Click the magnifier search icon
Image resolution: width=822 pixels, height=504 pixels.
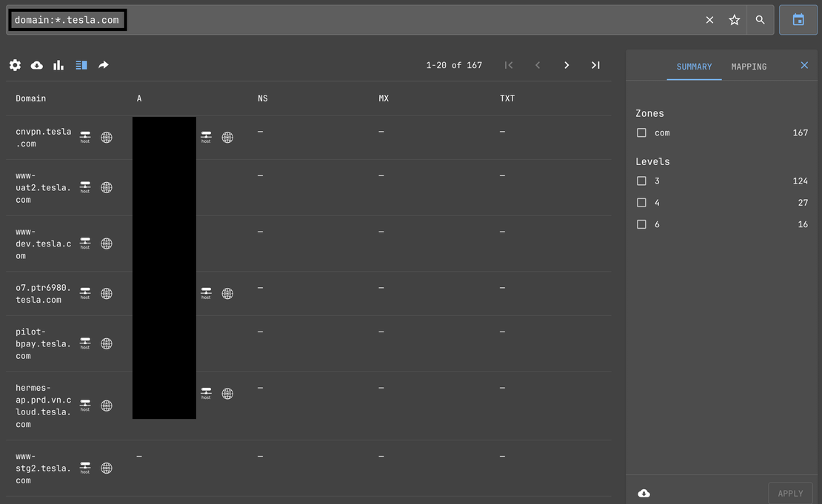(760, 20)
